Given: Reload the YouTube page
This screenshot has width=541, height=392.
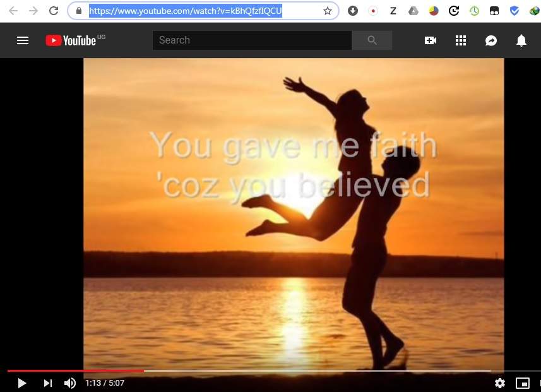Looking at the screenshot, I should (54, 11).
